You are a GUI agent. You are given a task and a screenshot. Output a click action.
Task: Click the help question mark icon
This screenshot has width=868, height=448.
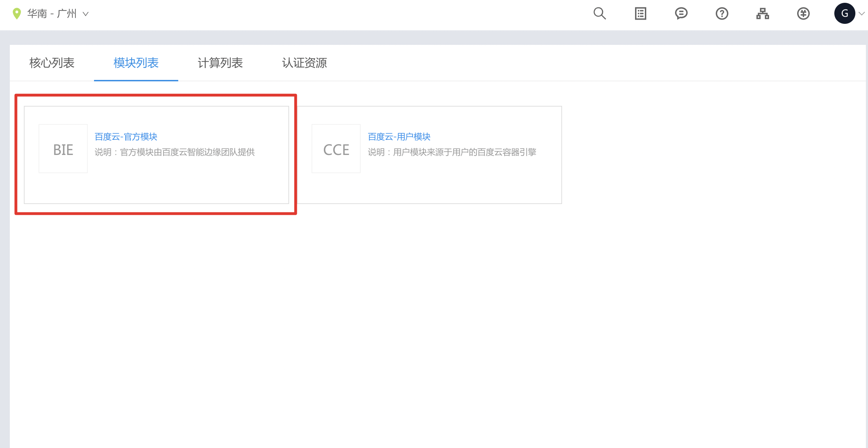point(722,14)
